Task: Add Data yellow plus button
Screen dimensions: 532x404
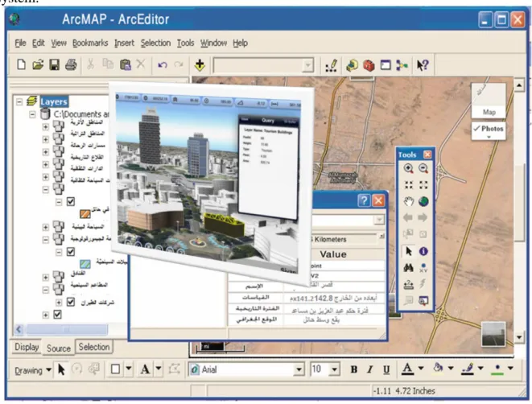Action: (200, 65)
